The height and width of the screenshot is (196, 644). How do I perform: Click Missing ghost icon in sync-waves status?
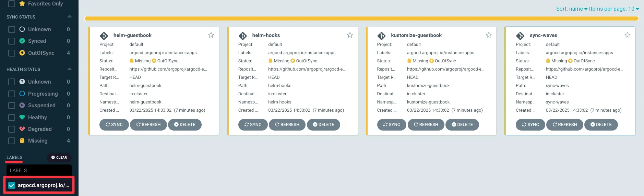point(548,61)
